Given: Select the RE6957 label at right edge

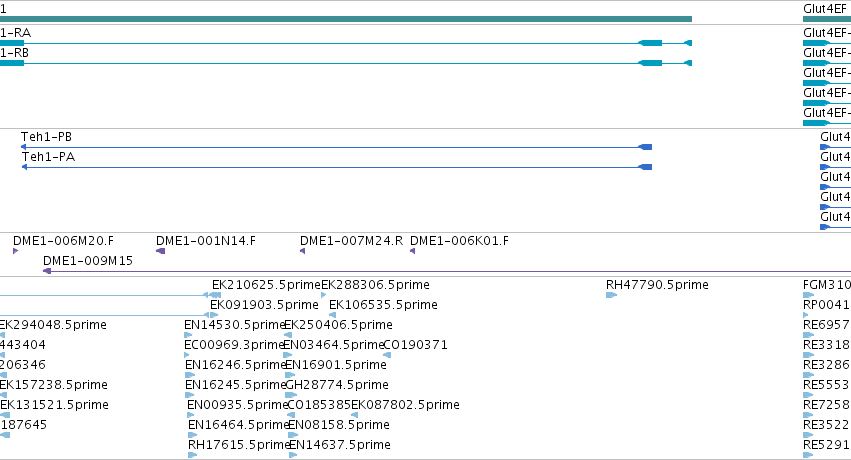Looking at the screenshot, I should click(827, 325).
